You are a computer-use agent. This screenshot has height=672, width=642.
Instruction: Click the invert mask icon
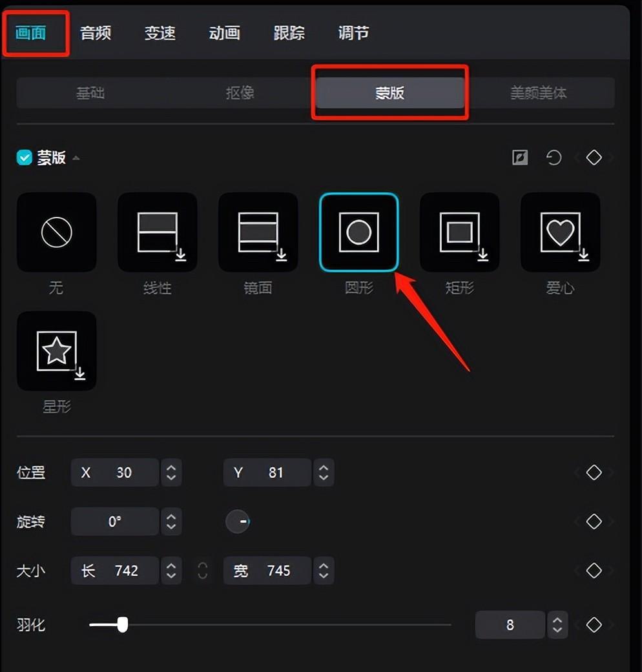coord(520,158)
